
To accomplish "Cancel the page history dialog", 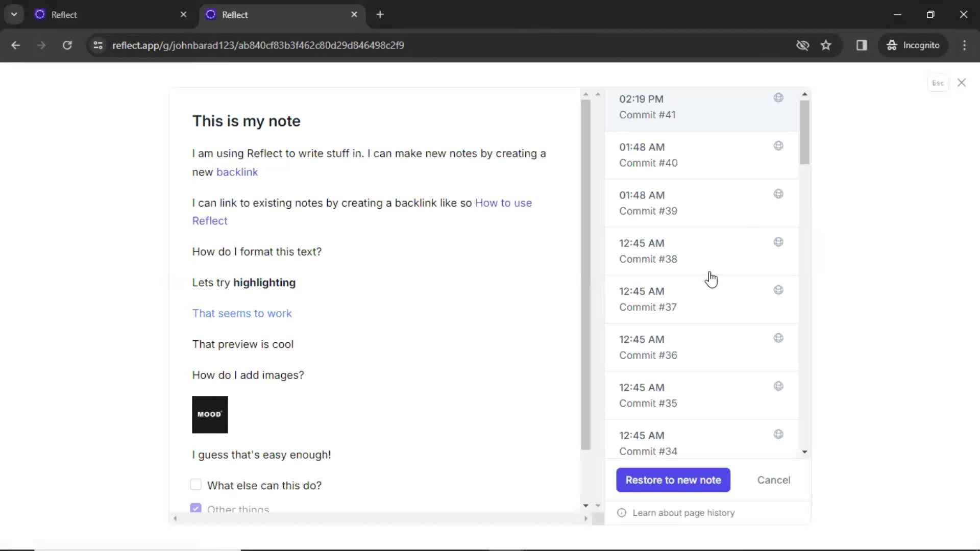I will coord(774,480).
